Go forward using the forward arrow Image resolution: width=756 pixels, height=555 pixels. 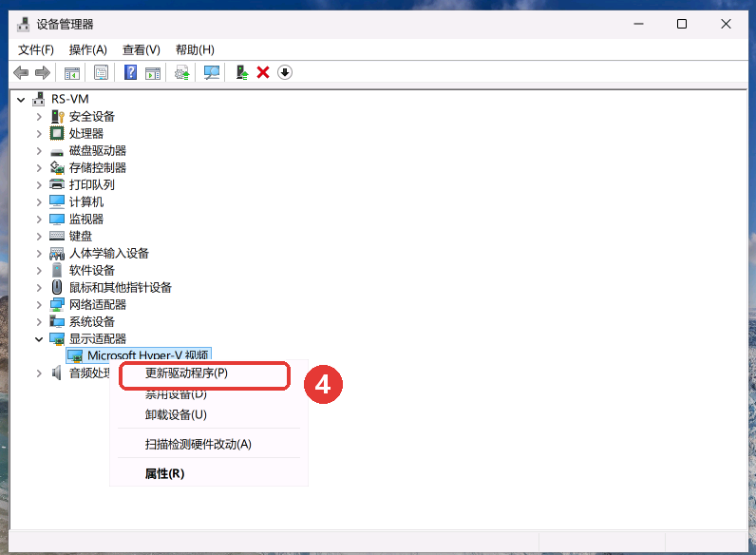(43, 73)
